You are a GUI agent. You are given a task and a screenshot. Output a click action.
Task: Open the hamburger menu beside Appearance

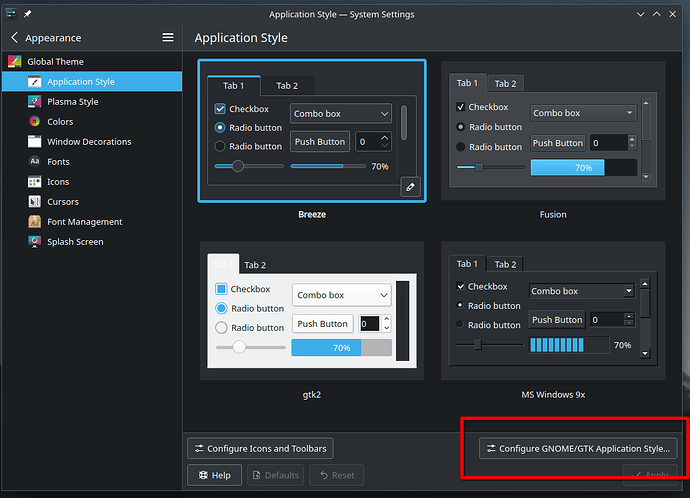[x=168, y=37]
